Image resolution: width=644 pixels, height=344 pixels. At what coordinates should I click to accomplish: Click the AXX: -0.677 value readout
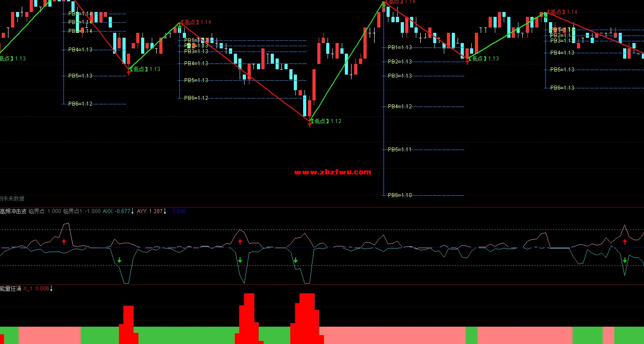(x=116, y=211)
